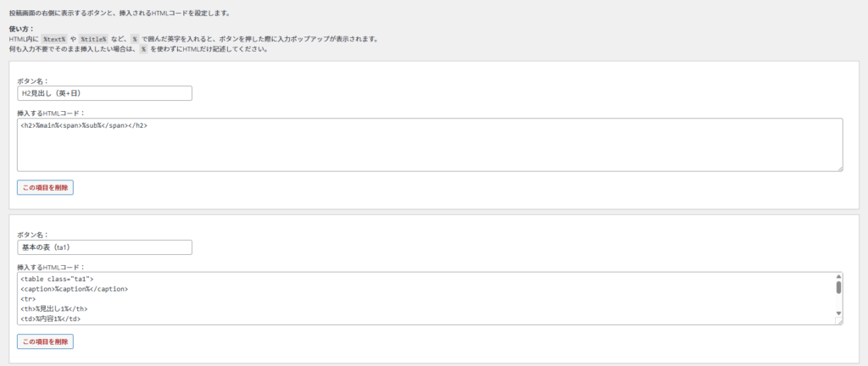This screenshot has width=868, height=366.
Task: Click the ボタン名 label above H2見出し field
Action: point(33,81)
